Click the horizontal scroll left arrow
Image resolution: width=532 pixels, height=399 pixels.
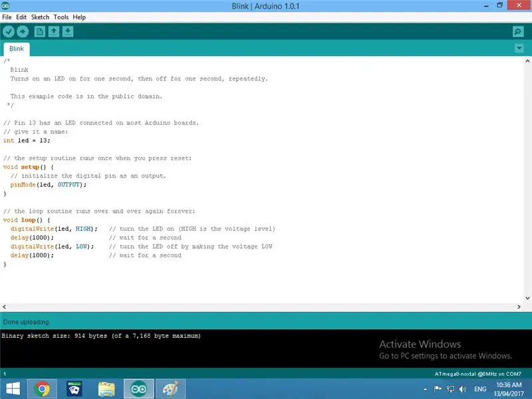click(x=4, y=307)
